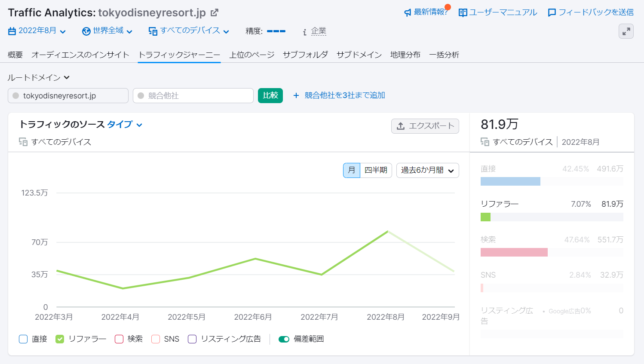
Task: Switch to the 一括分析 tab
Action: 444,55
